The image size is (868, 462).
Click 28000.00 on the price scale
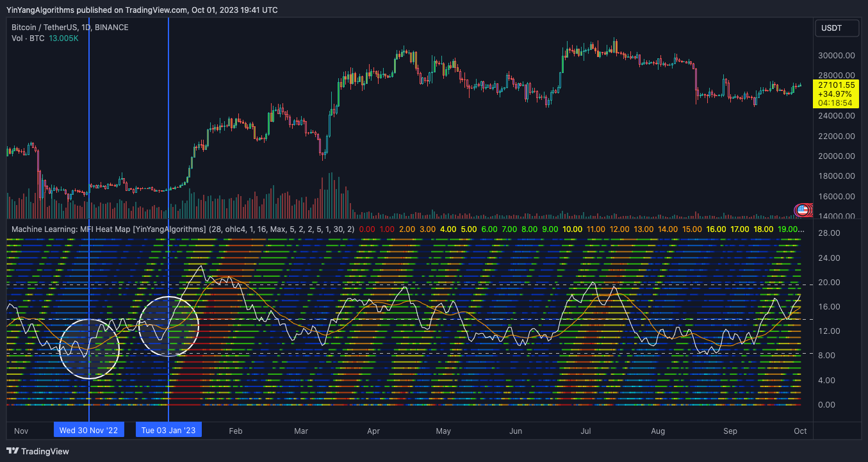(x=837, y=75)
